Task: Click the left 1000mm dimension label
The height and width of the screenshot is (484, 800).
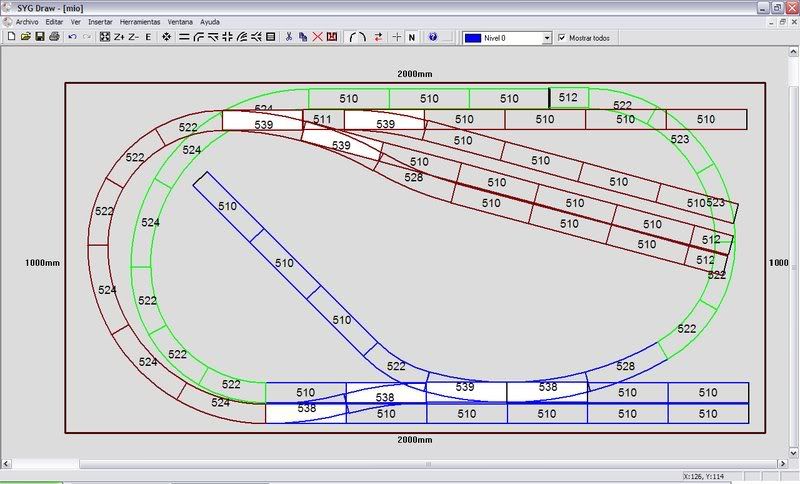Action: (x=42, y=263)
